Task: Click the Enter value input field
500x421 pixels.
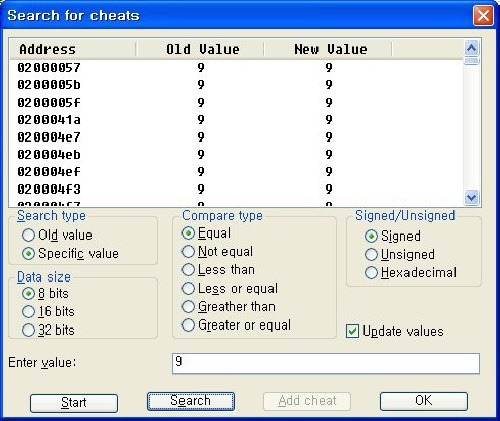Action: [326, 364]
